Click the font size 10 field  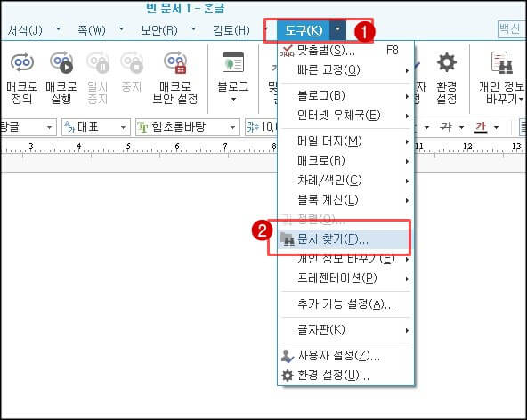tap(262, 127)
